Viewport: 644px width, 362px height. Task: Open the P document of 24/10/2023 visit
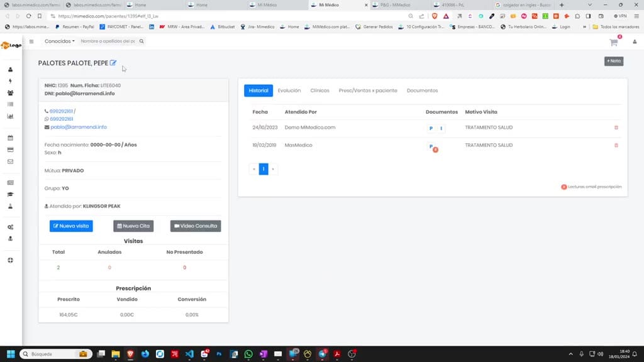click(431, 128)
